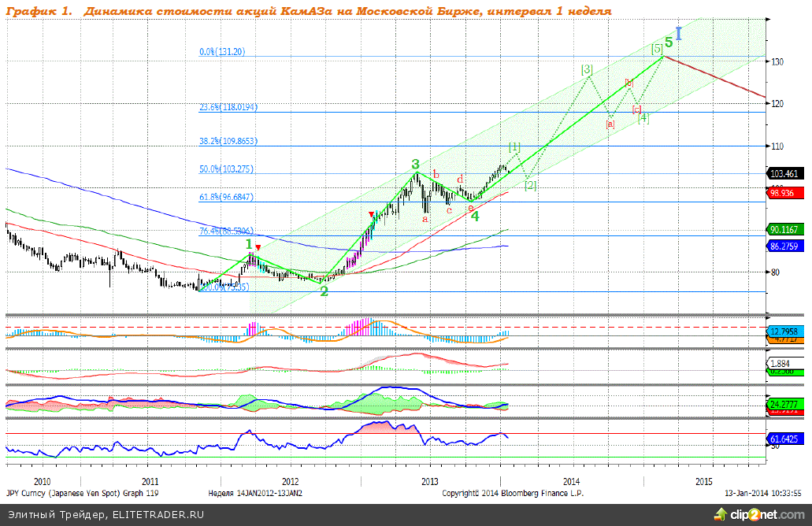Click the large green wave 5 label

[669, 43]
